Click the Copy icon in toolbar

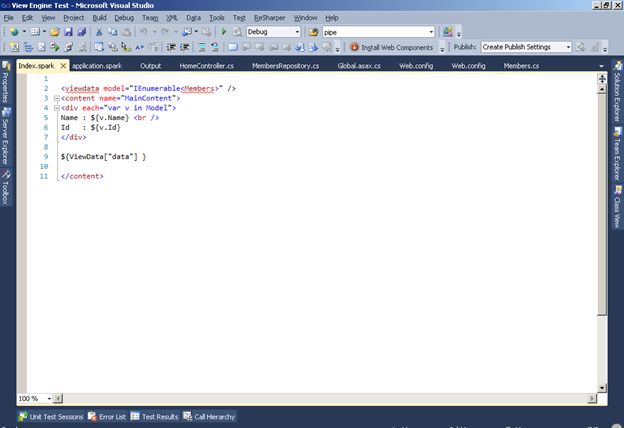[113, 32]
